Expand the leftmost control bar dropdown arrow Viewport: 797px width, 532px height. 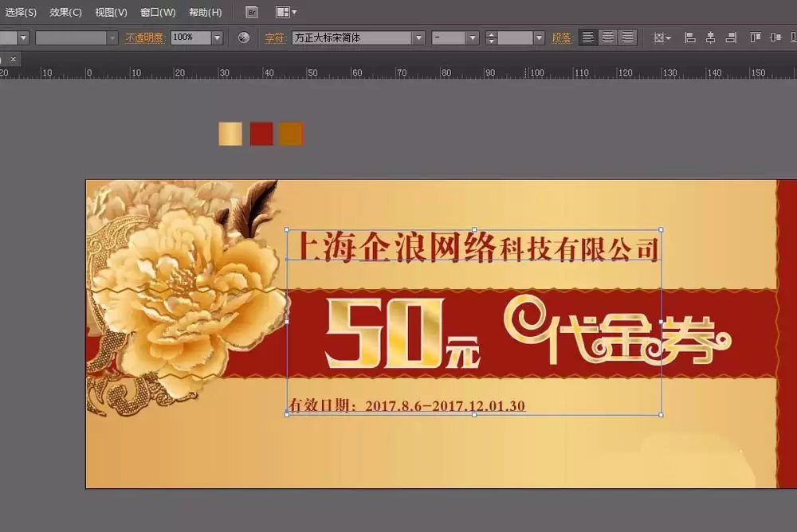[x=23, y=37]
